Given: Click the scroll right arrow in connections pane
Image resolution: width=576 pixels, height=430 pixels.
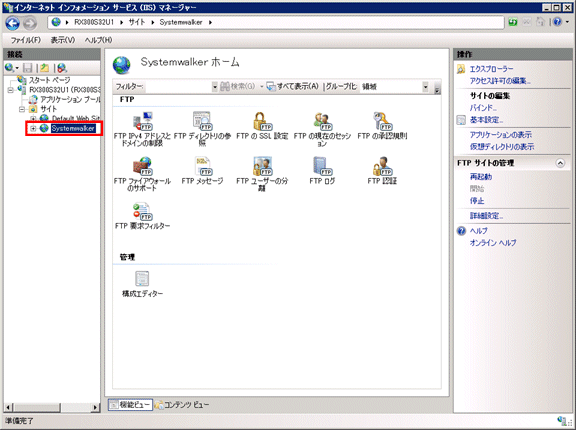Looking at the screenshot, I should pyautogui.click(x=95, y=407).
